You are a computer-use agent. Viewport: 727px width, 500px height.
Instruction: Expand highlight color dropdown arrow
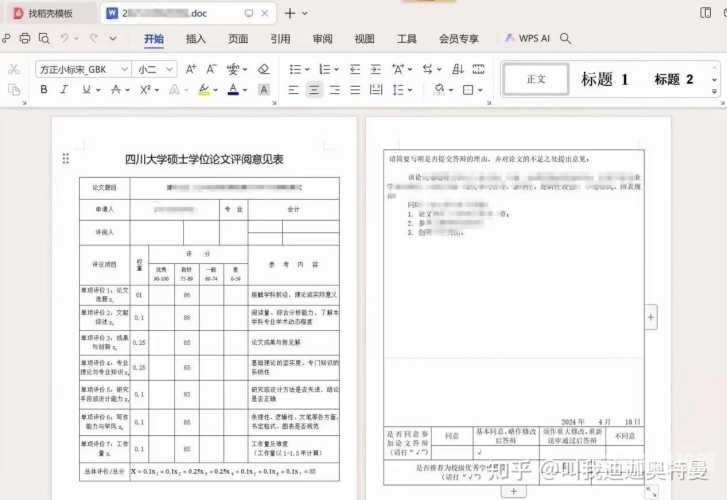(216, 90)
